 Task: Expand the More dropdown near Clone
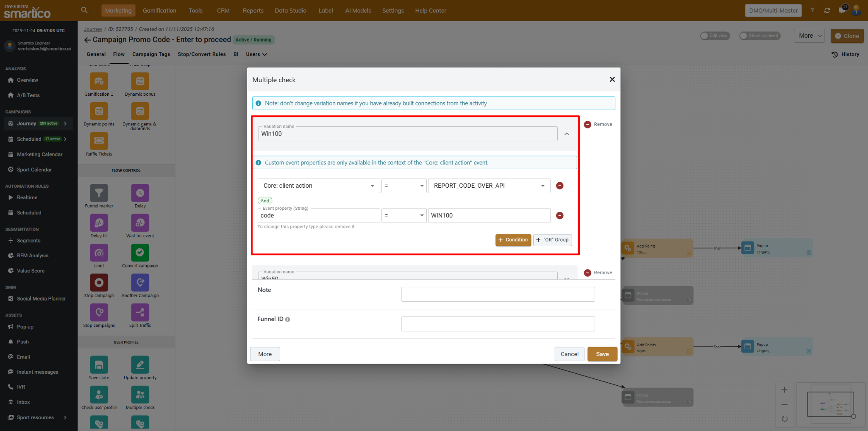pos(809,36)
